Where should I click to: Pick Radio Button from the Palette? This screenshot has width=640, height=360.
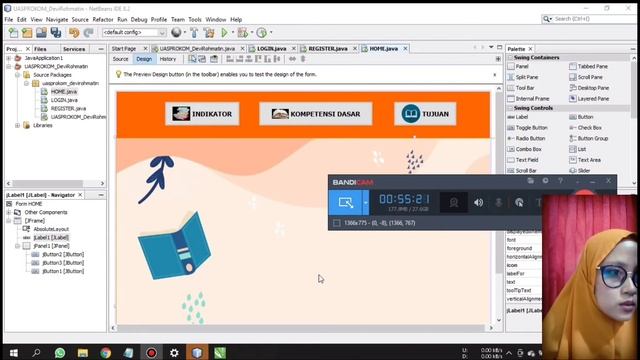(530, 138)
